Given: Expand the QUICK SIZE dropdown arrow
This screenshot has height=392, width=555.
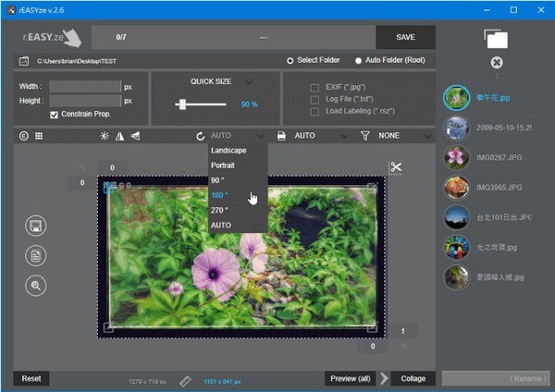Looking at the screenshot, I should (247, 81).
